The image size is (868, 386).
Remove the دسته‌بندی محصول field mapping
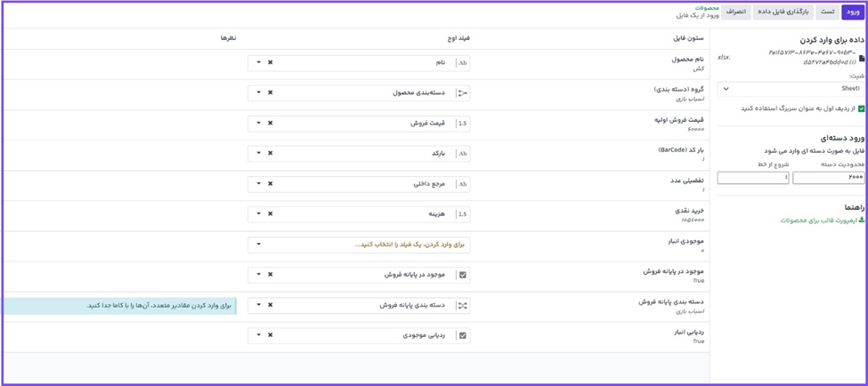click(x=271, y=92)
